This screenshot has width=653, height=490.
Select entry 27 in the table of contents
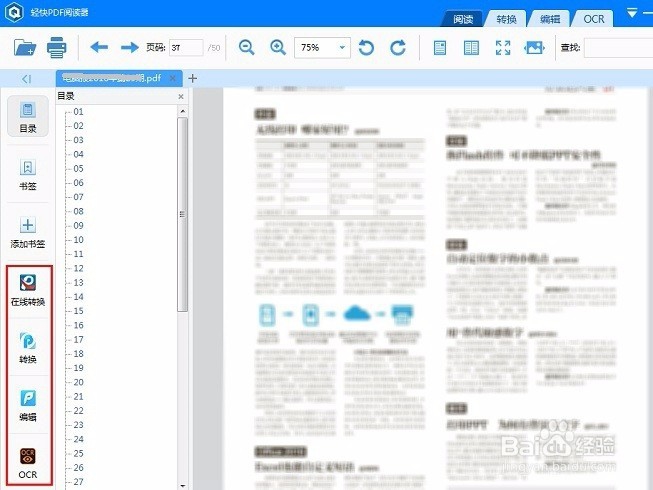[x=78, y=482]
